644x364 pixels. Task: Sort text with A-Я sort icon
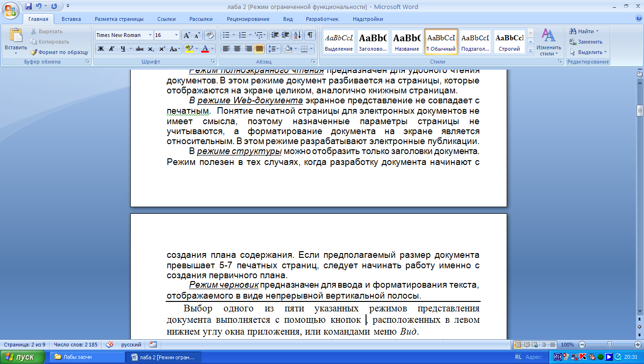pyautogui.click(x=297, y=35)
